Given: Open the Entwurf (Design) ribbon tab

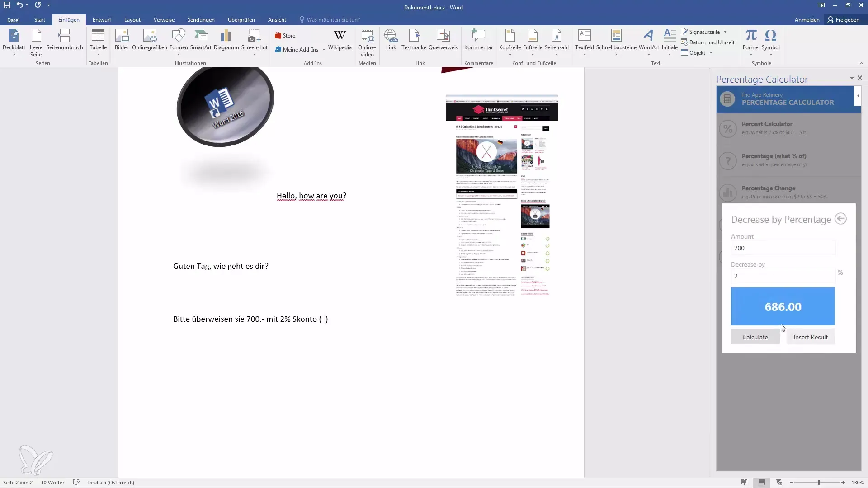Looking at the screenshot, I should point(101,20).
